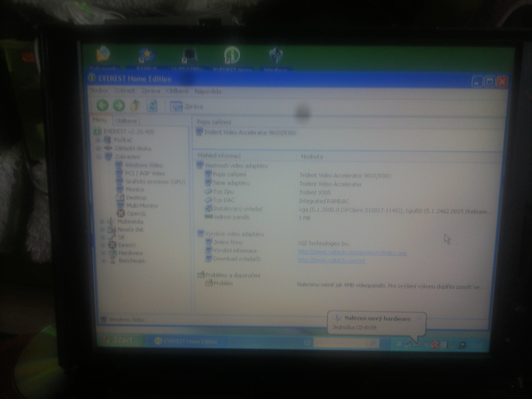Click the taskbar desktop search field
Screen dimensions: 532x399
pos(346,343)
